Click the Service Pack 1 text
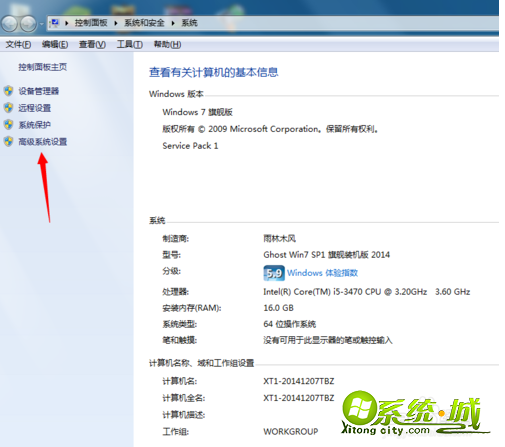 (x=190, y=146)
